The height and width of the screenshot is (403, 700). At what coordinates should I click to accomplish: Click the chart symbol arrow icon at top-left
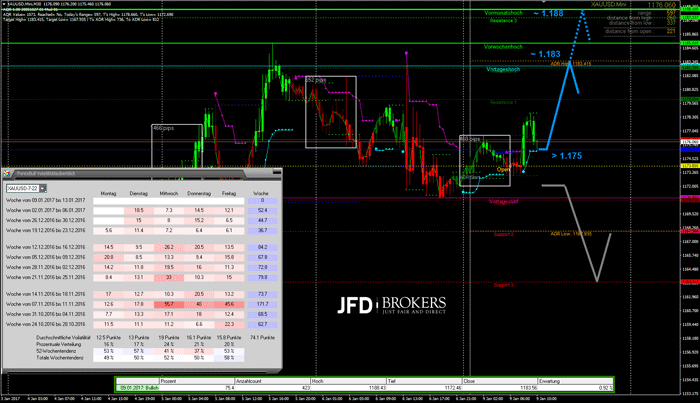pos(4,4)
